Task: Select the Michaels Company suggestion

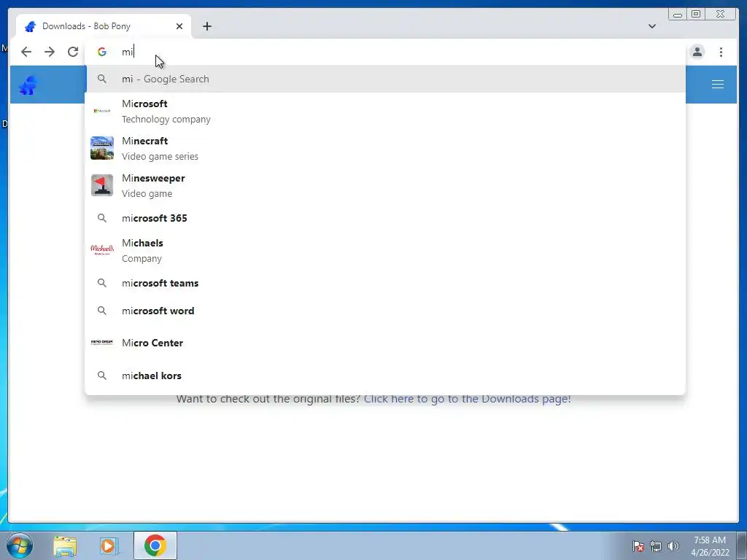Action: tap(385, 250)
